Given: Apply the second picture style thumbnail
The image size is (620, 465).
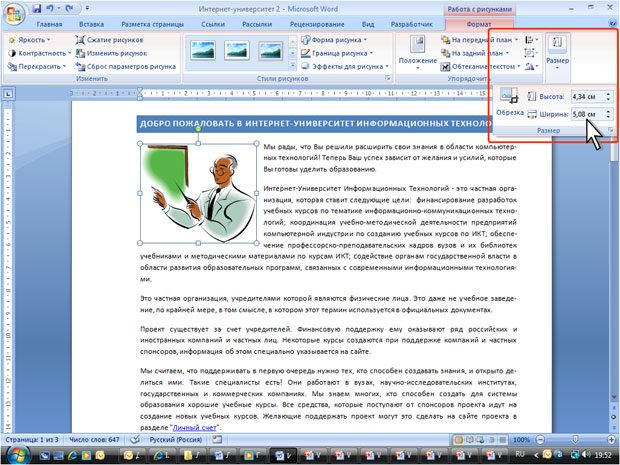Looking at the screenshot, I should click(x=237, y=51).
